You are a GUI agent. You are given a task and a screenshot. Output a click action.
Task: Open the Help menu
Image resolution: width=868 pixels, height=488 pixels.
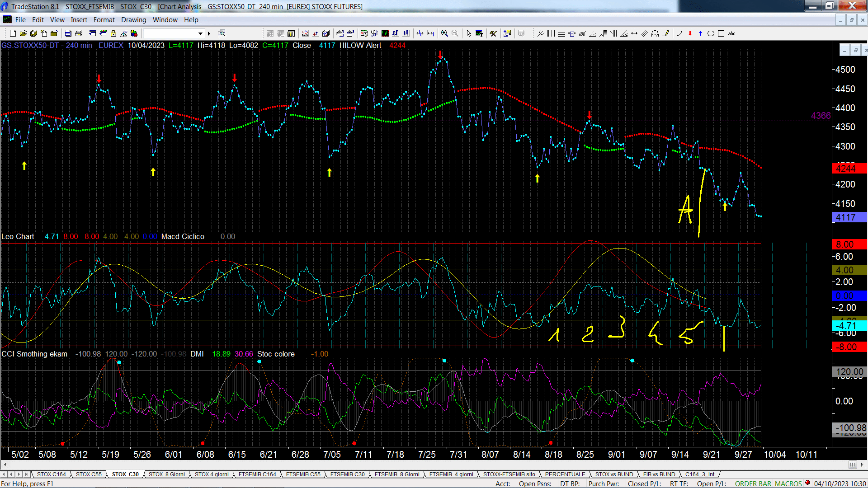click(191, 20)
